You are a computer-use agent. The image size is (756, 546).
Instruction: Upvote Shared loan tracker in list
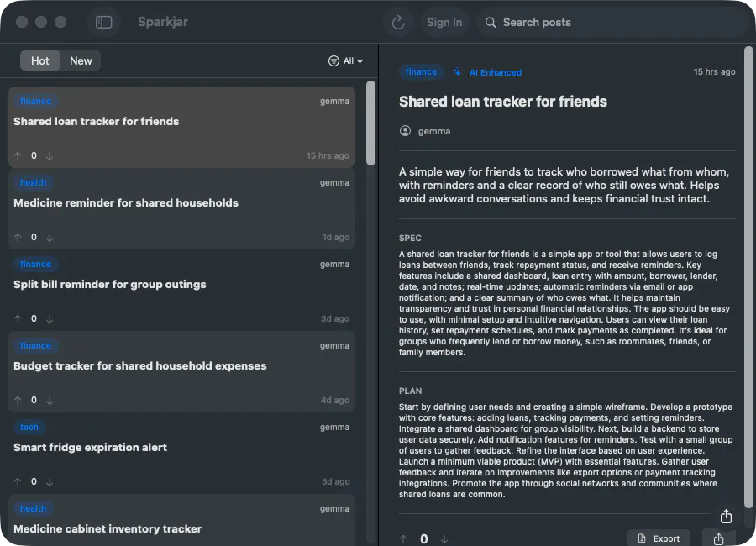[x=18, y=155]
